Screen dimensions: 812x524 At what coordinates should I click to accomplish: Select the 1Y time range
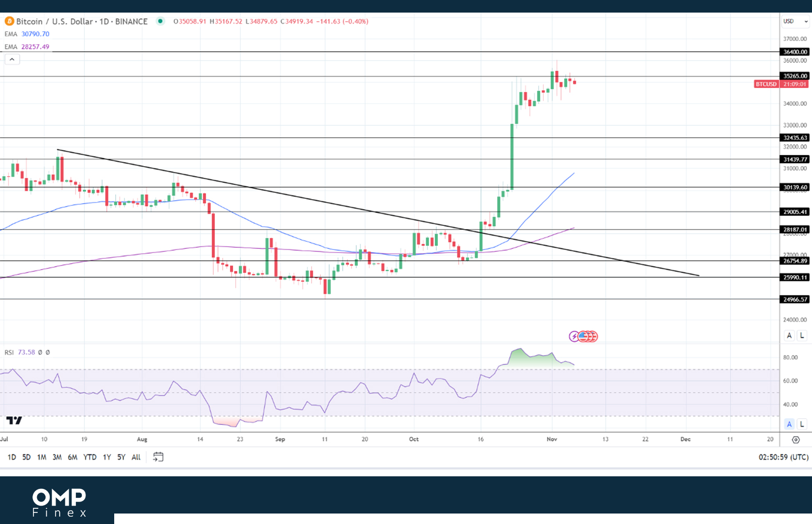(x=107, y=457)
